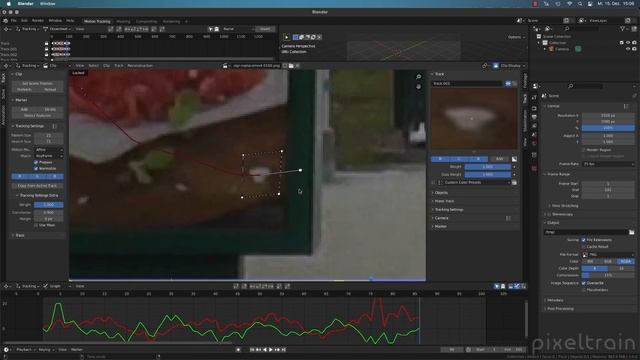Jump to the last frame button
640x360 pixels.
click(x=283, y=350)
